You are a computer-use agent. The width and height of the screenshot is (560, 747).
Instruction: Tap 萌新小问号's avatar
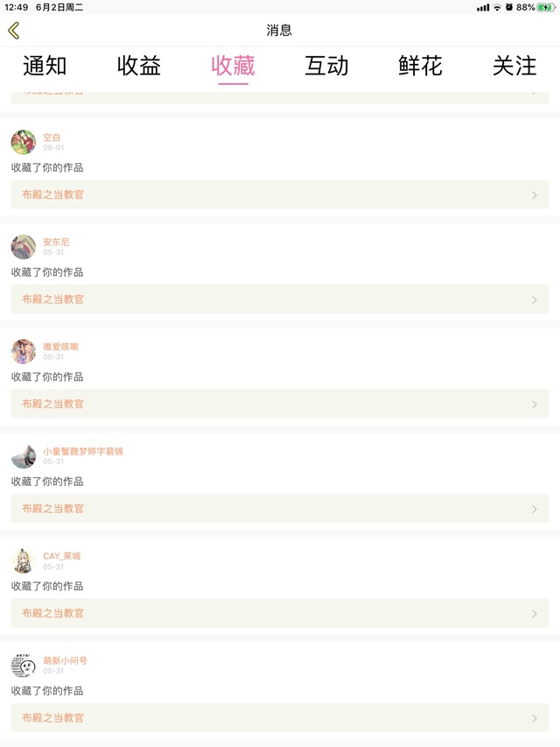[24, 666]
